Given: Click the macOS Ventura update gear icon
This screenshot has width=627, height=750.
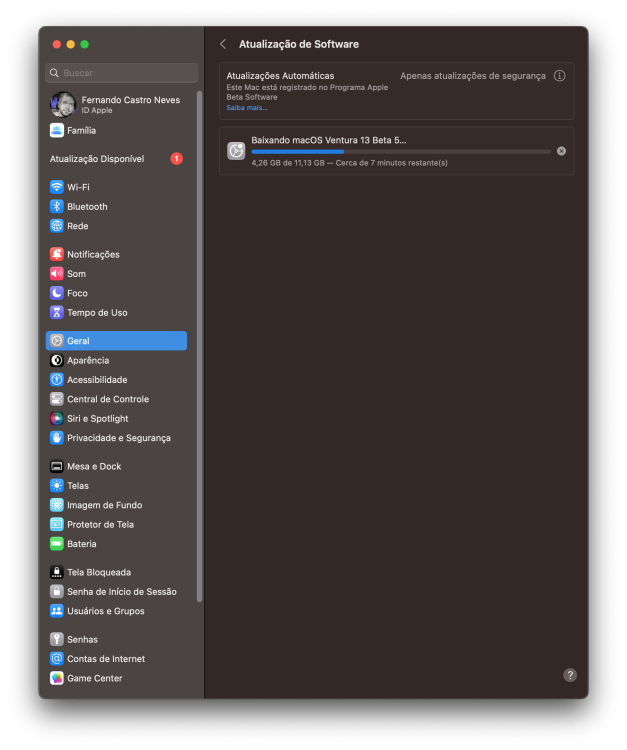Looking at the screenshot, I should click(236, 151).
